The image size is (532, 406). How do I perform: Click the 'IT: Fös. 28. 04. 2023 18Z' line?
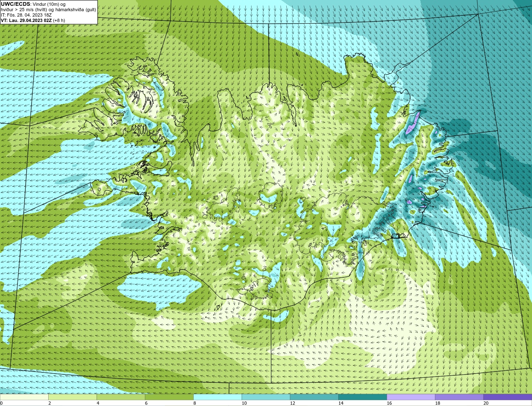click(x=26, y=15)
